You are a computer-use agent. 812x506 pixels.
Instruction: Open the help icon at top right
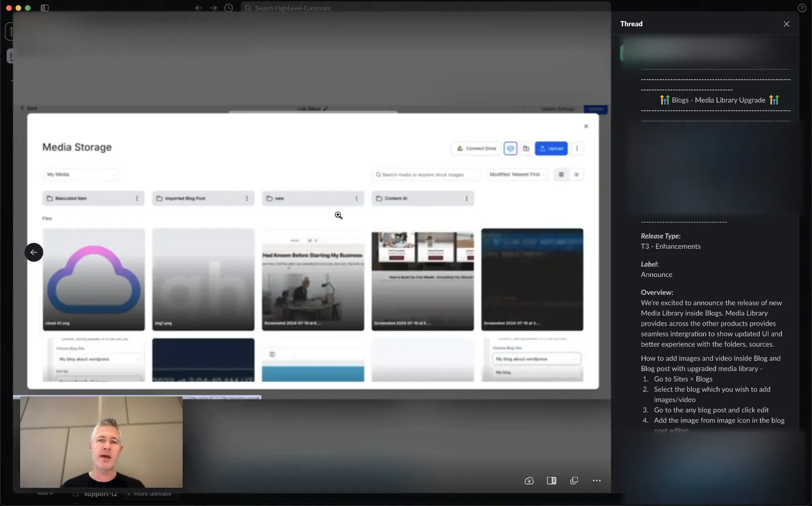(801, 8)
